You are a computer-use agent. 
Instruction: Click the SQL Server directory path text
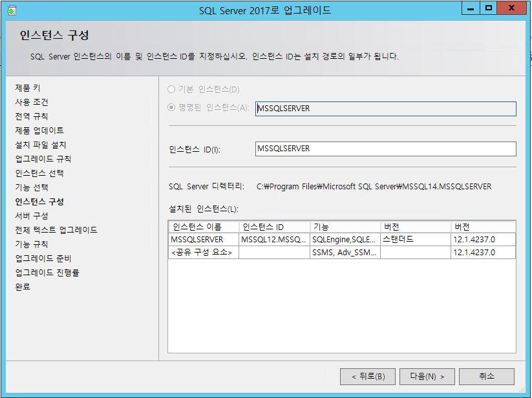point(374,187)
